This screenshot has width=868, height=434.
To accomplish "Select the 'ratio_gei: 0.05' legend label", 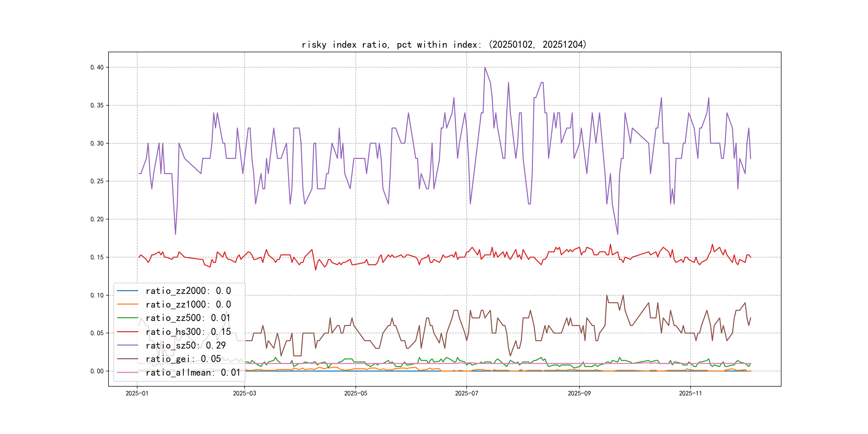I will click(183, 359).
